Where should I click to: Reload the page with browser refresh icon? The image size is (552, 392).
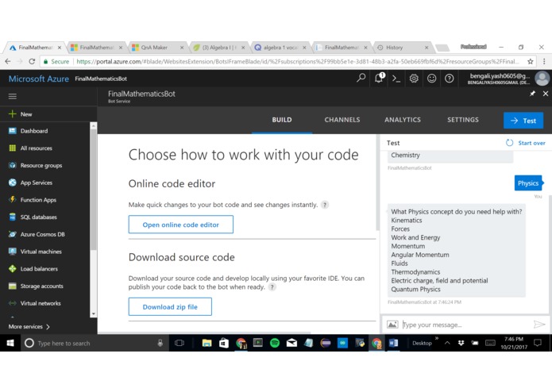[x=32, y=62]
